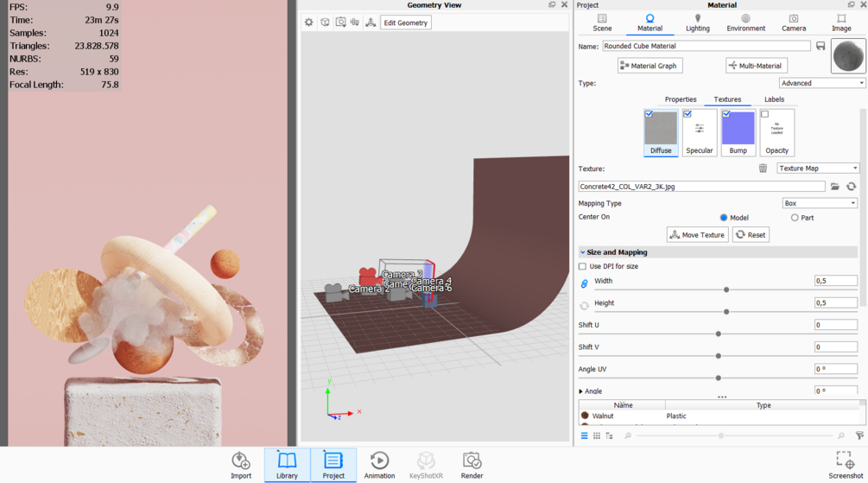Uncheck the Diffuse texture checkbox

pos(649,114)
